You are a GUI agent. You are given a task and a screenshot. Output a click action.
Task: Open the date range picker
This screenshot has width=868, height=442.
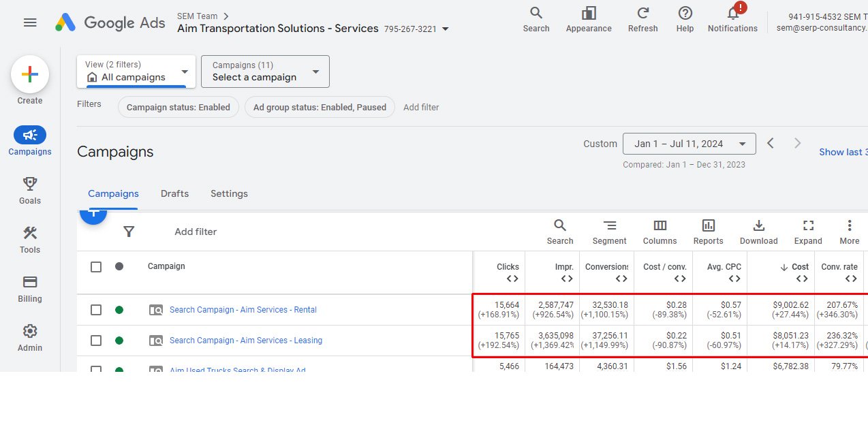point(689,144)
